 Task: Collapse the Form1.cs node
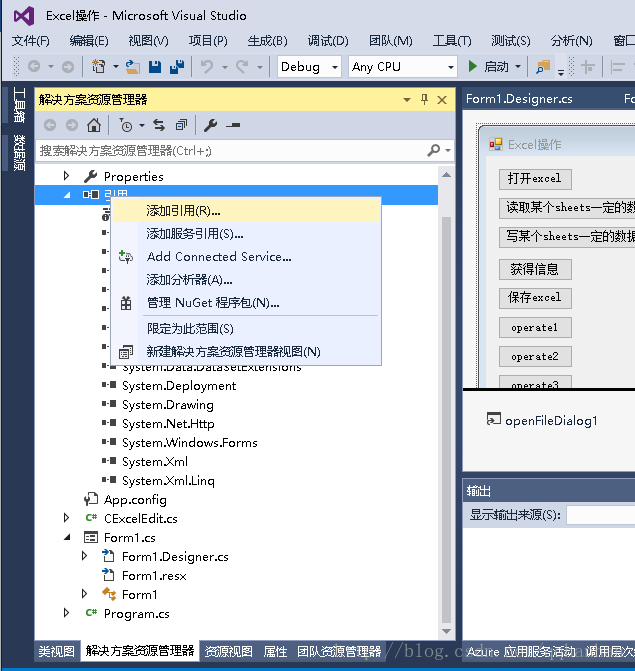[x=67, y=537]
